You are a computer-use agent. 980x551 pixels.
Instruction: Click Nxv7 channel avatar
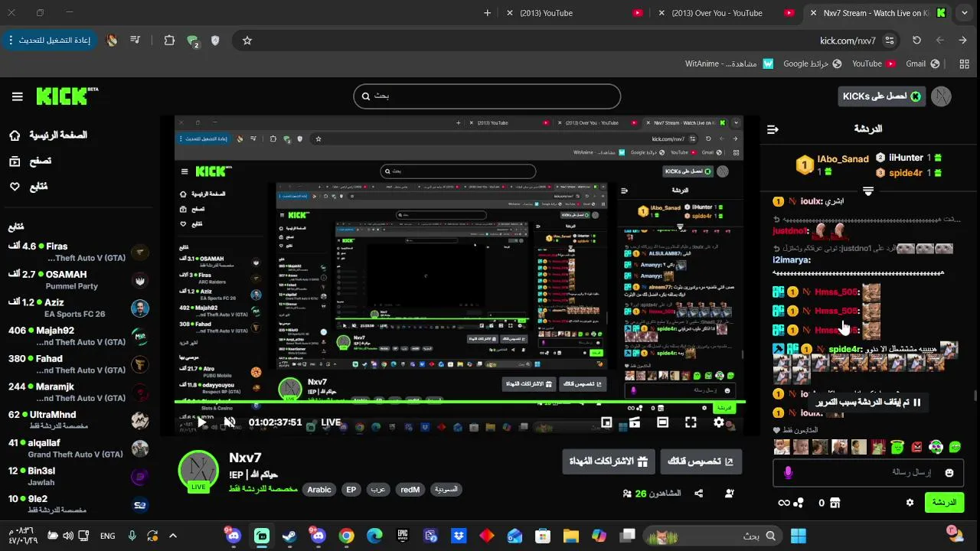click(x=198, y=471)
